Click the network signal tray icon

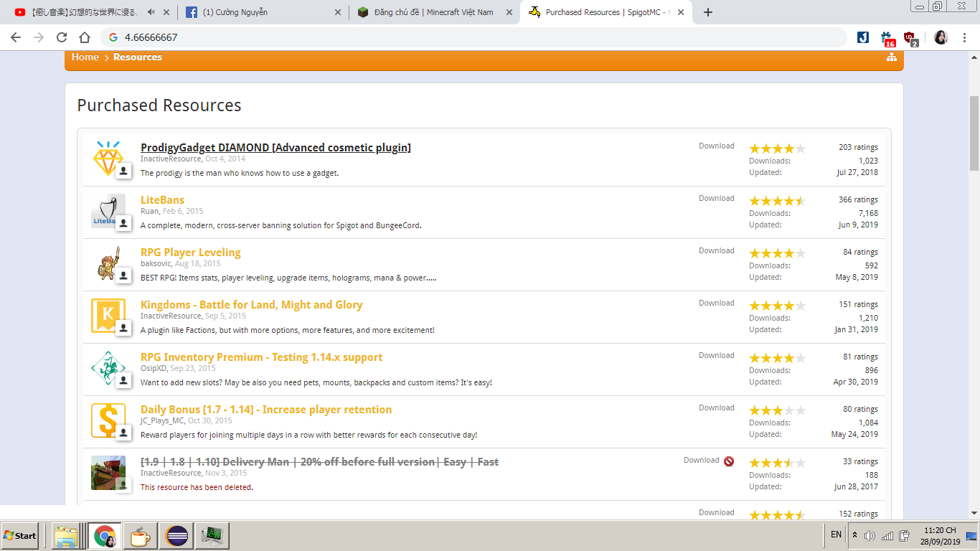[x=887, y=535]
